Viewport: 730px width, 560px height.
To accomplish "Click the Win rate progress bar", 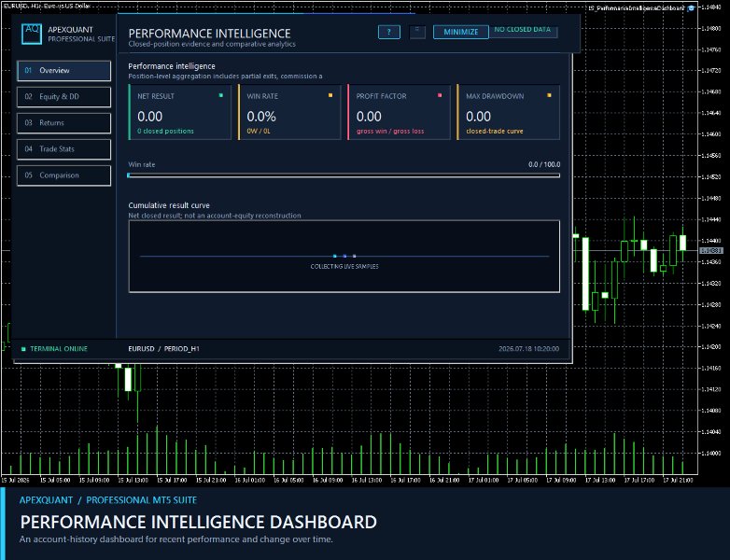I will click(344, 175).
